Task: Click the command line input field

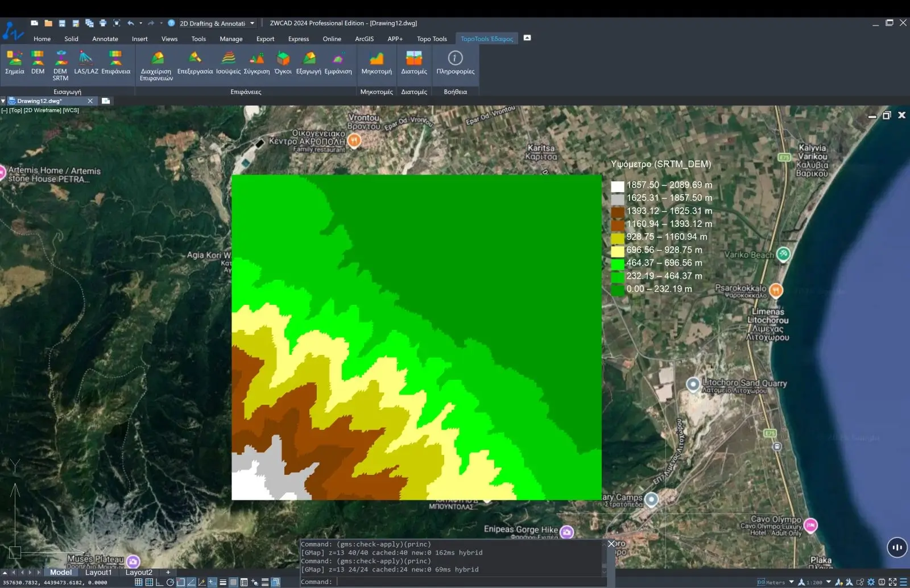Action: (x=469, y=582)
